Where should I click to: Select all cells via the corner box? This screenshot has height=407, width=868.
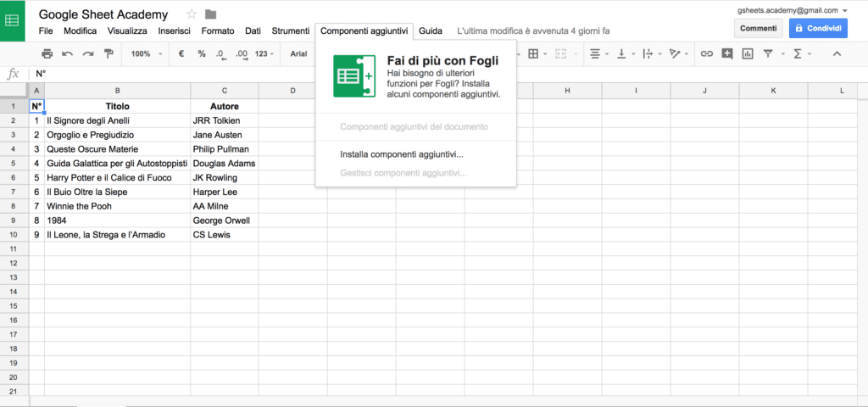[15, 91]
